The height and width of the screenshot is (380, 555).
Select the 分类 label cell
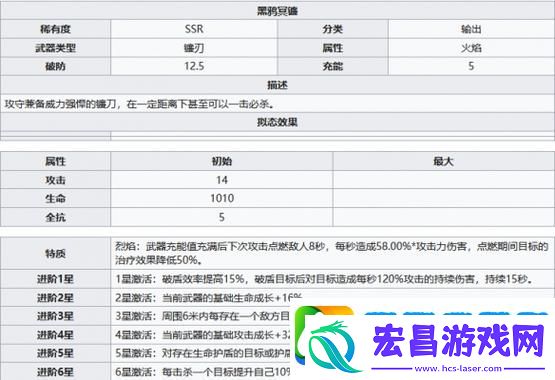(x=332, y=29)
